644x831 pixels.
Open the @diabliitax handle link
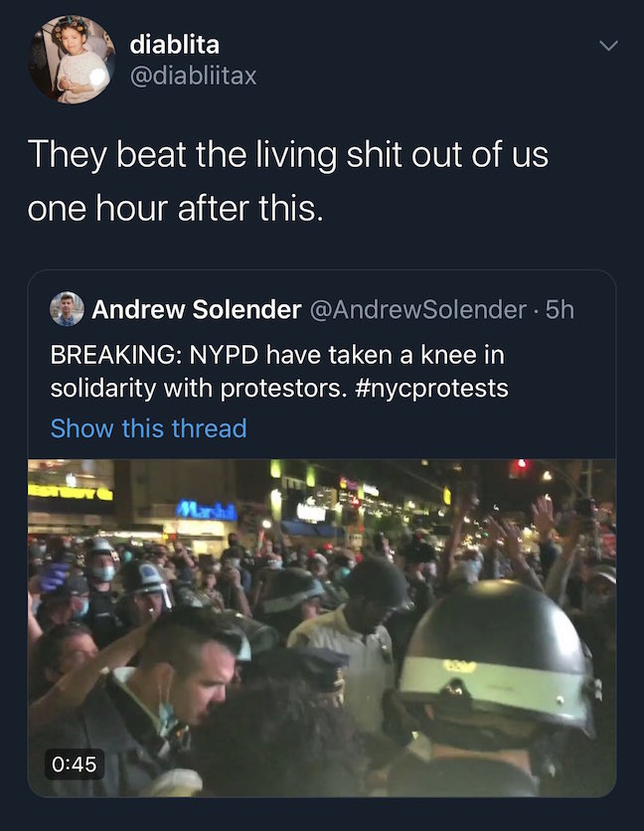click(193, 75)
